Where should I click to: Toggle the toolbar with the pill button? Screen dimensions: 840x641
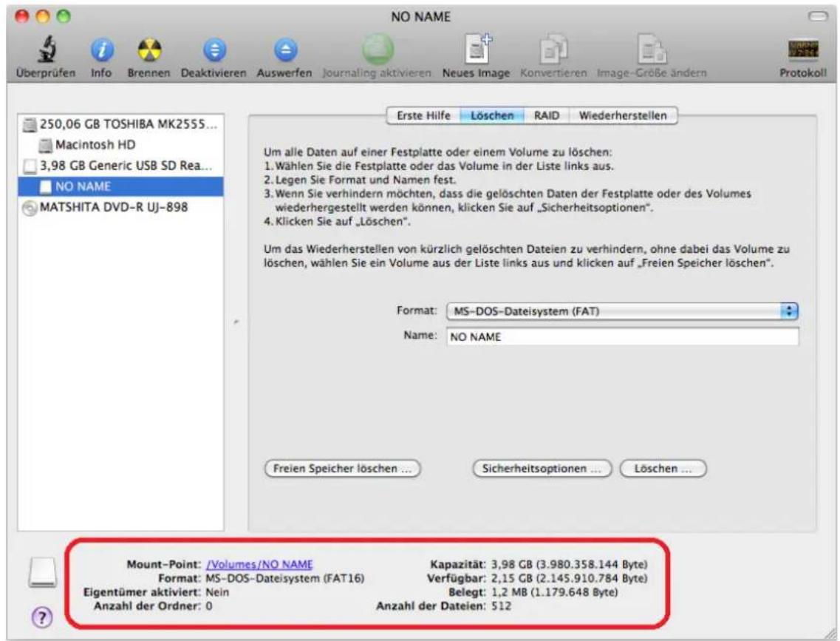(x=818, y=16)
